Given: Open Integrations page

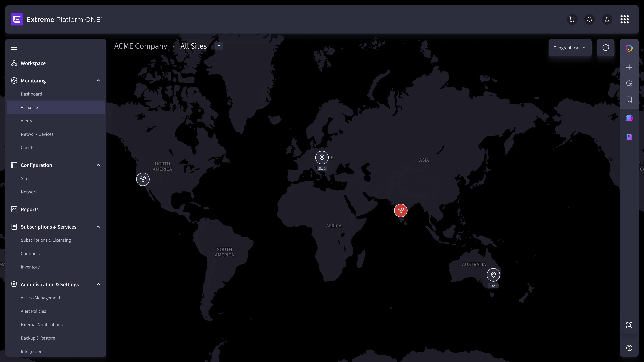Looking at the screenshot, I should pos(33,351).
